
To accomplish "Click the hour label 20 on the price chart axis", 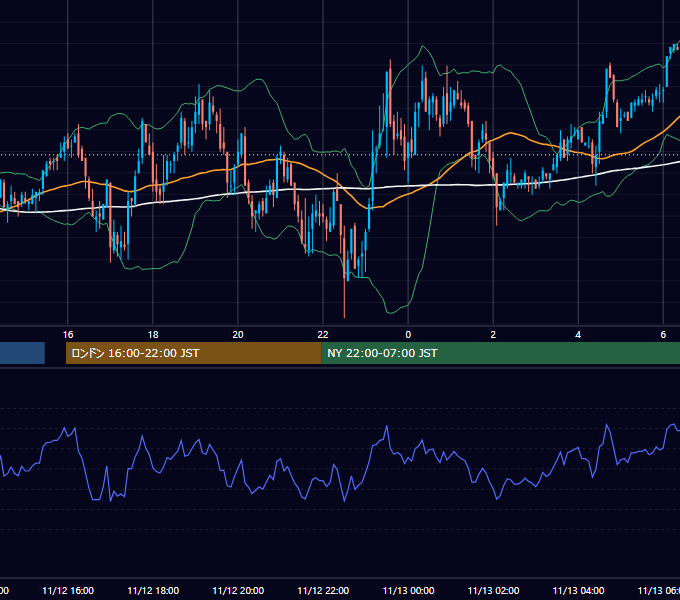I will (238, 335).
